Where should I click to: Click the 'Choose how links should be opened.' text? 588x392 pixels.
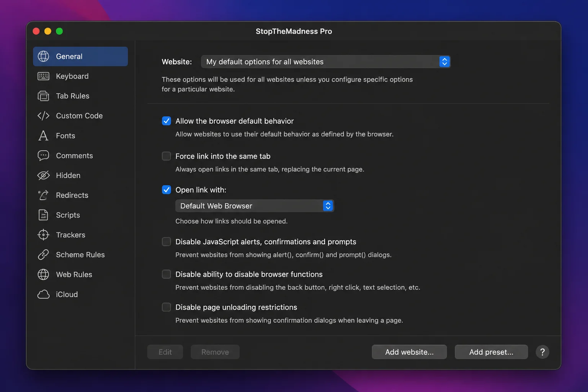(231, 221)
